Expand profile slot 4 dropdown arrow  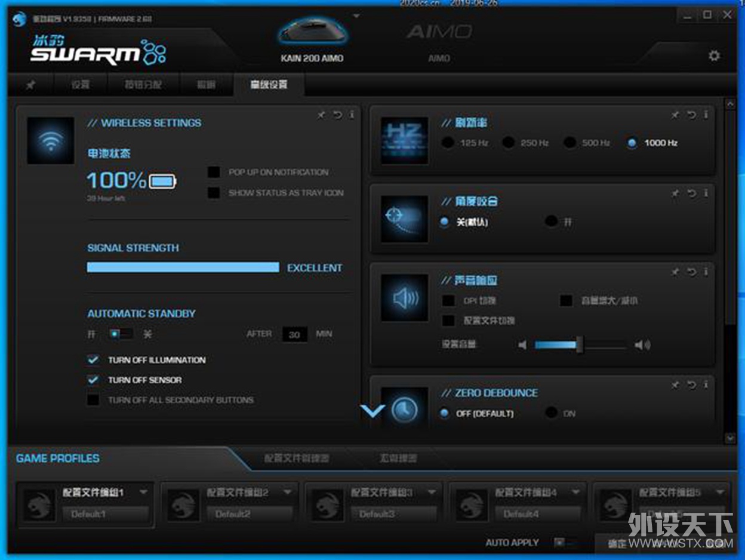[x=576, y=493]
